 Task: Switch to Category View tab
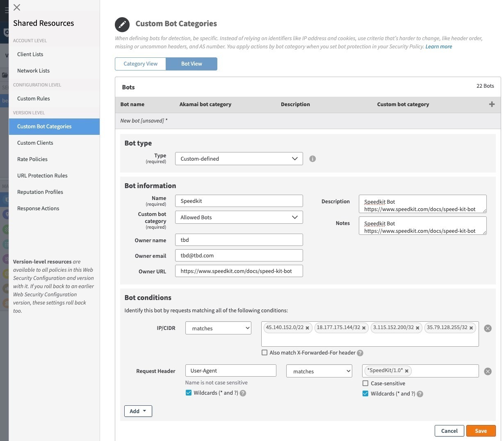click(x=140, y=64)
